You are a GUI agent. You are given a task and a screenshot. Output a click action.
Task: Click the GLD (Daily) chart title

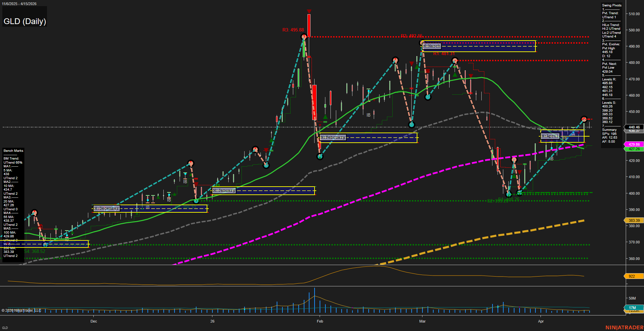pyautogui.click(x=24, y=21)
